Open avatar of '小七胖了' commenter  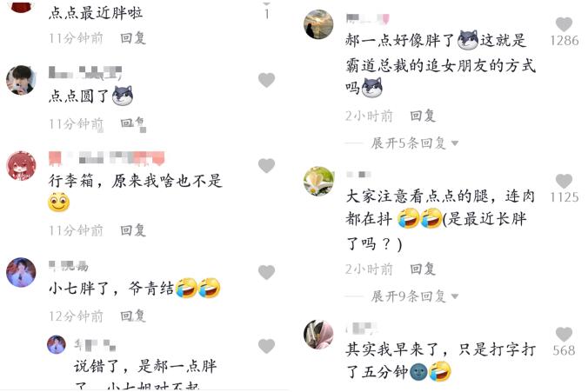click(21, 272)
